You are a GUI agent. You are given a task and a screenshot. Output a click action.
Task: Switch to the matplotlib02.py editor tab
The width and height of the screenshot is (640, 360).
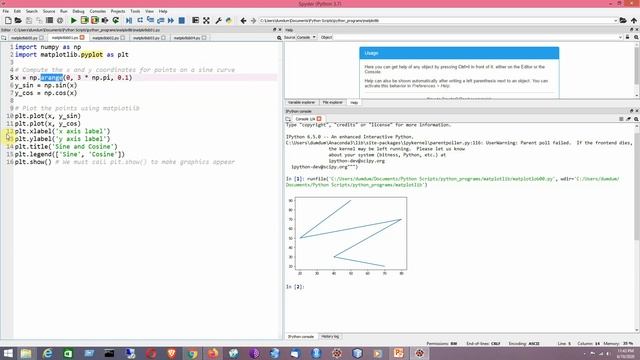pyautogui.click(x=105, y=38)
